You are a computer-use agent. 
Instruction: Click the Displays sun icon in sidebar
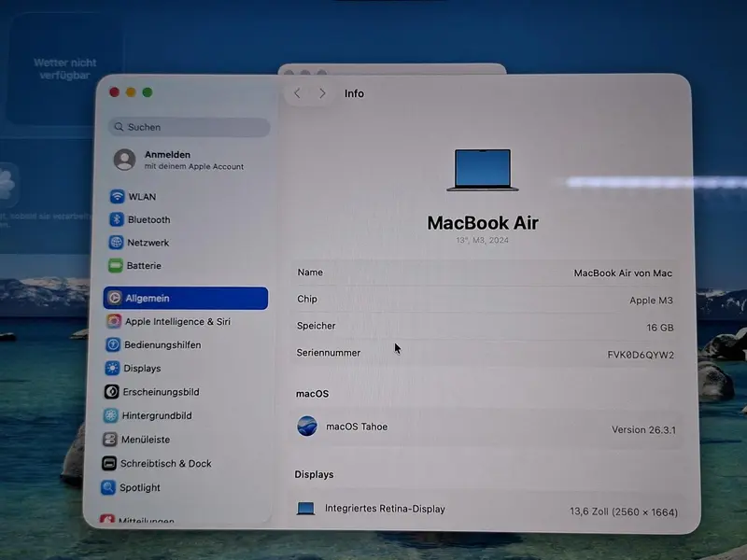112,368
